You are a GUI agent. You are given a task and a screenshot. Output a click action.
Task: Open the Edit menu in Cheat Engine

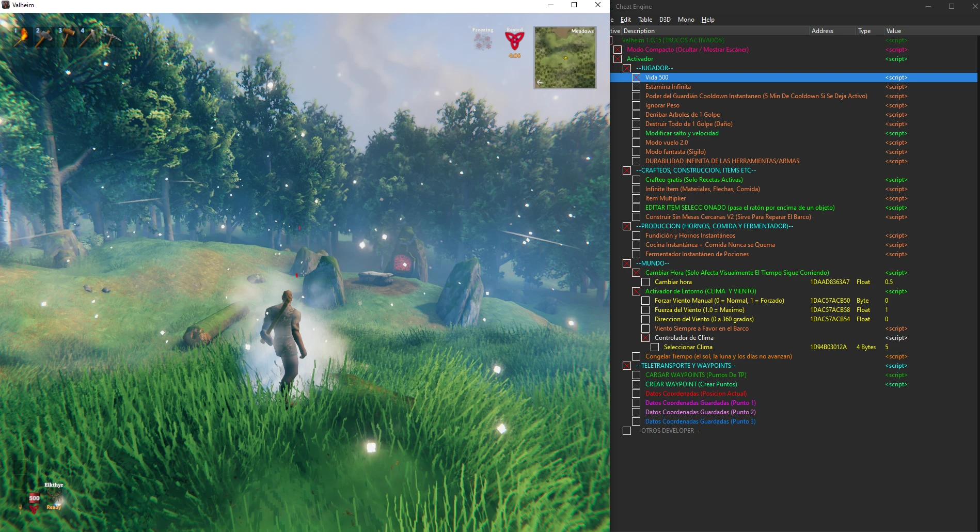tap(625, 20)
